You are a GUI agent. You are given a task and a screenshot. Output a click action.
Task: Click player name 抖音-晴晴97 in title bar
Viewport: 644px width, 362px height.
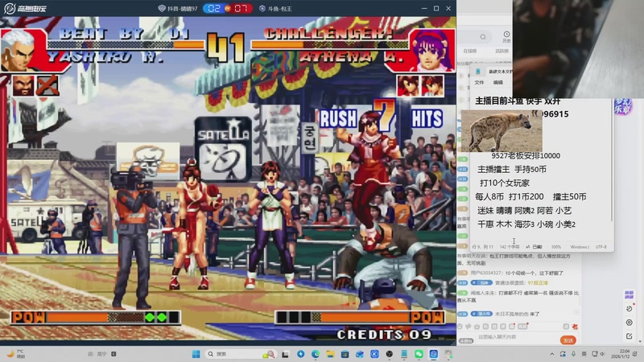(178, 8)
